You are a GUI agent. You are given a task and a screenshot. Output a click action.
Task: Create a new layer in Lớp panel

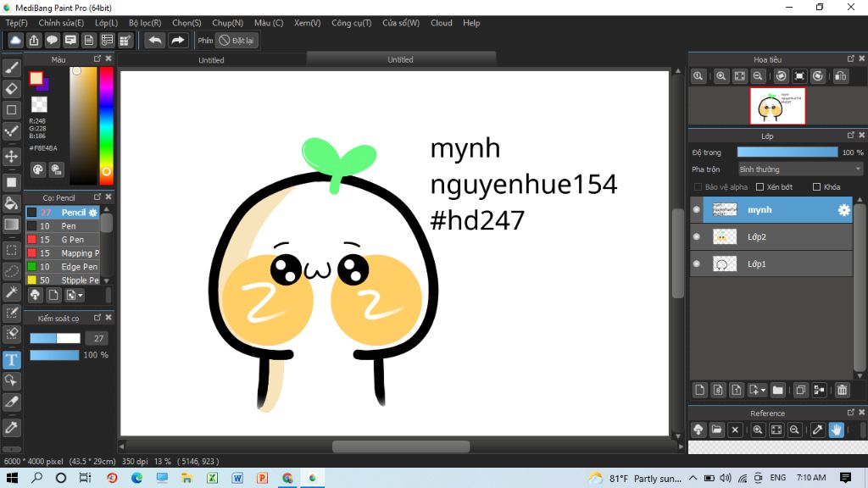pos(699,390)
